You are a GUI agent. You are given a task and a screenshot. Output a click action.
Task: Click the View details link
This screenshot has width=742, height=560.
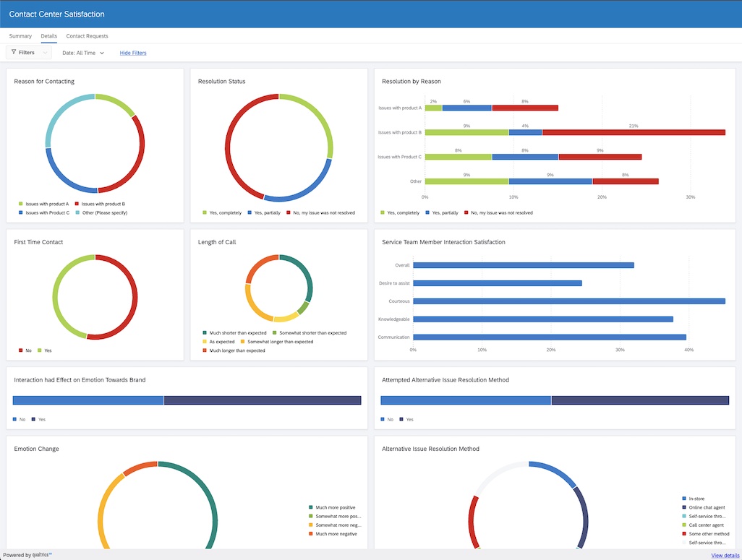725,555
